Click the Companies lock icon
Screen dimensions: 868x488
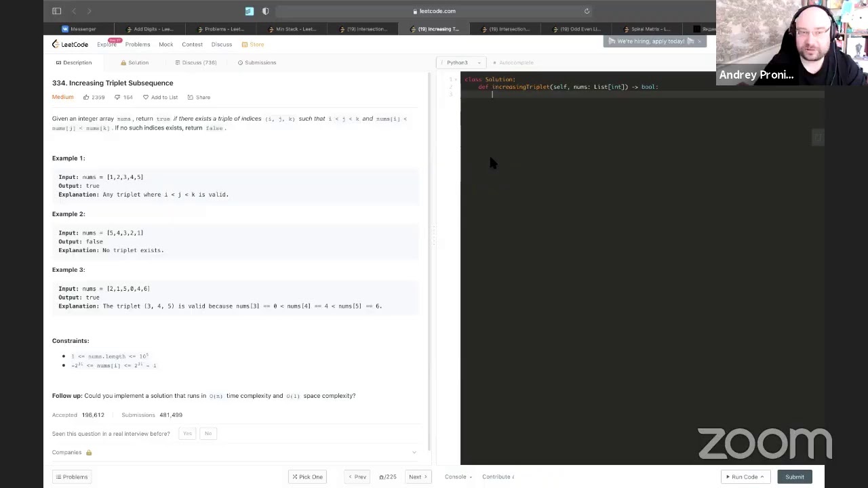coord(89,453)
